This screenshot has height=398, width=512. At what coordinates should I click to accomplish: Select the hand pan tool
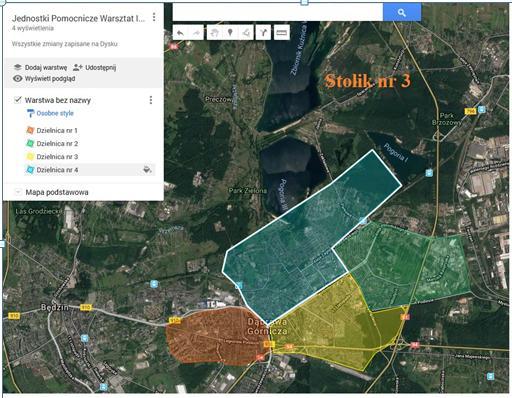pyautogui.click(x=215, y=33)
